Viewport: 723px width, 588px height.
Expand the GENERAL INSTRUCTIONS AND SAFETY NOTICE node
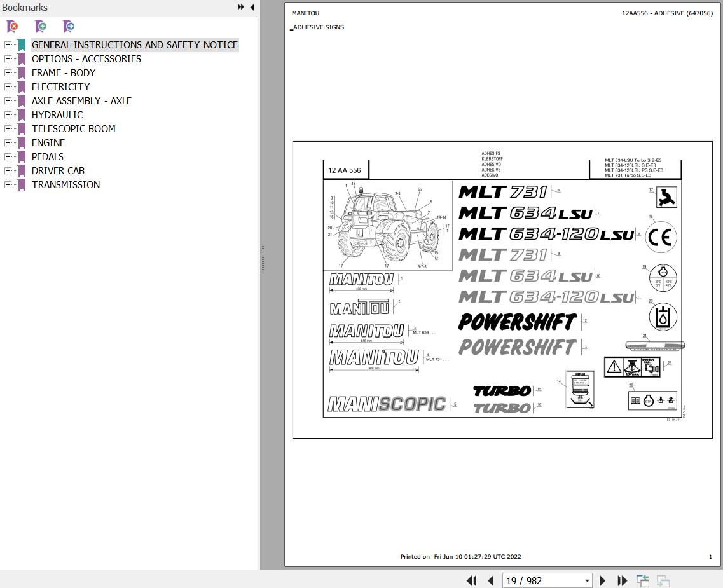(x=8, y=45)
